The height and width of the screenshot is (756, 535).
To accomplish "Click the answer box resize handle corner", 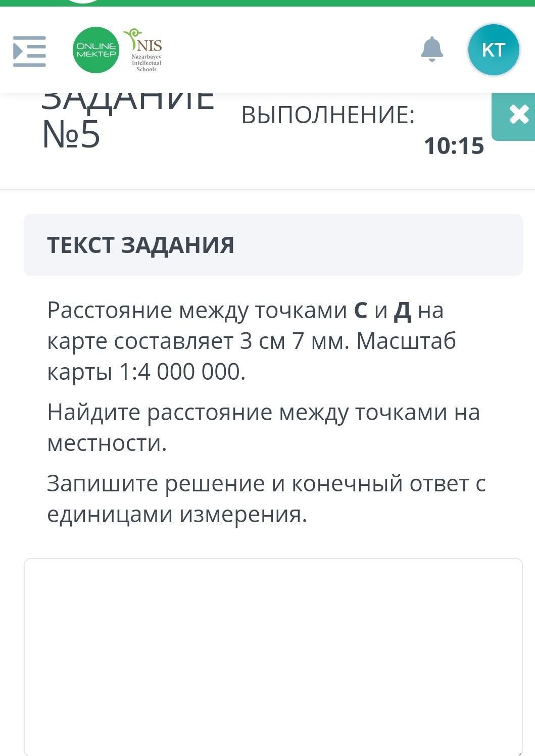I will click(x=518, y=752).
